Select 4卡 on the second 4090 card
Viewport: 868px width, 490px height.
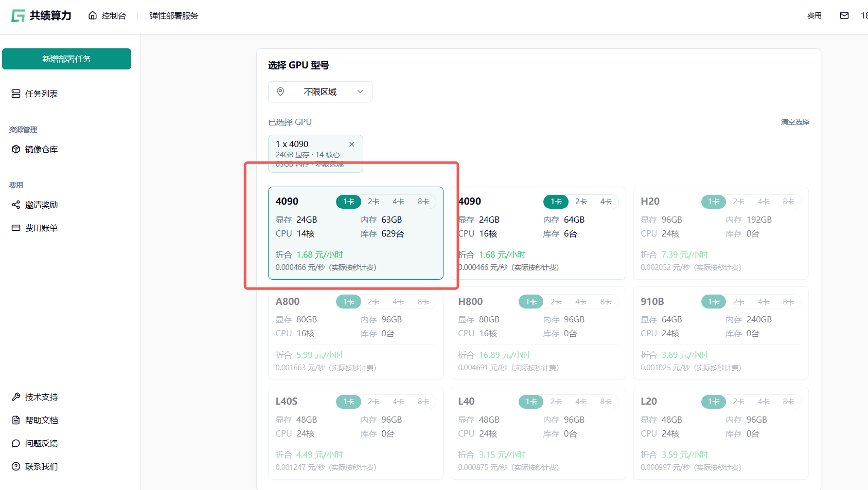606,202
